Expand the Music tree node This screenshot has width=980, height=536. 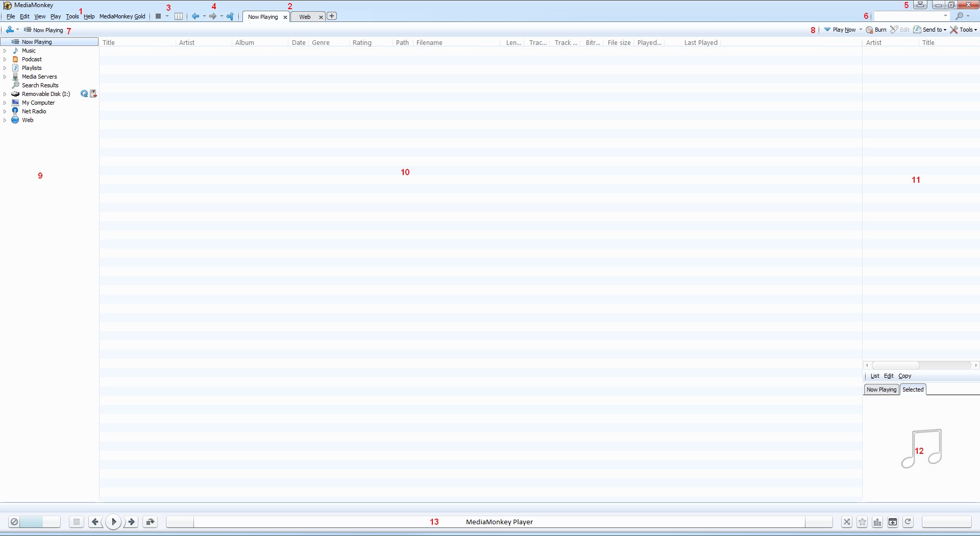5,51
